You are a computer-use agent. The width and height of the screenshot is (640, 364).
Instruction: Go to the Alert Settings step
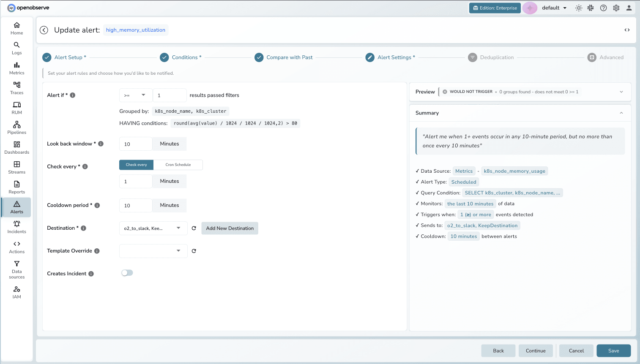(390, 57)
